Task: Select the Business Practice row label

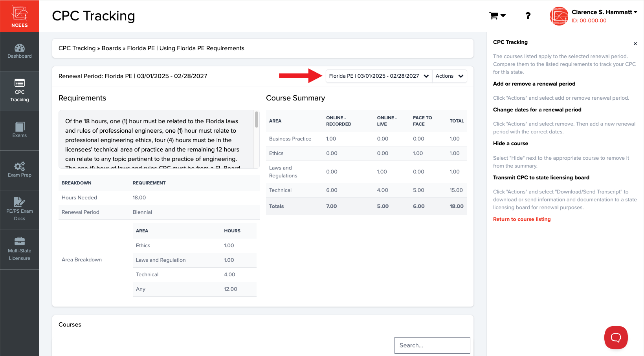Action: pos(290,139)
